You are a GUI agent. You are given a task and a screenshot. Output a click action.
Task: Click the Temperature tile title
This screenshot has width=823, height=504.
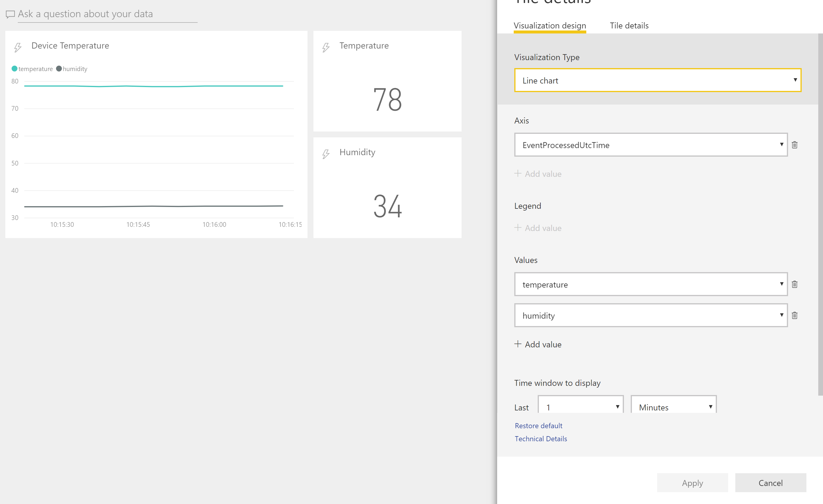tap(364, 46)
